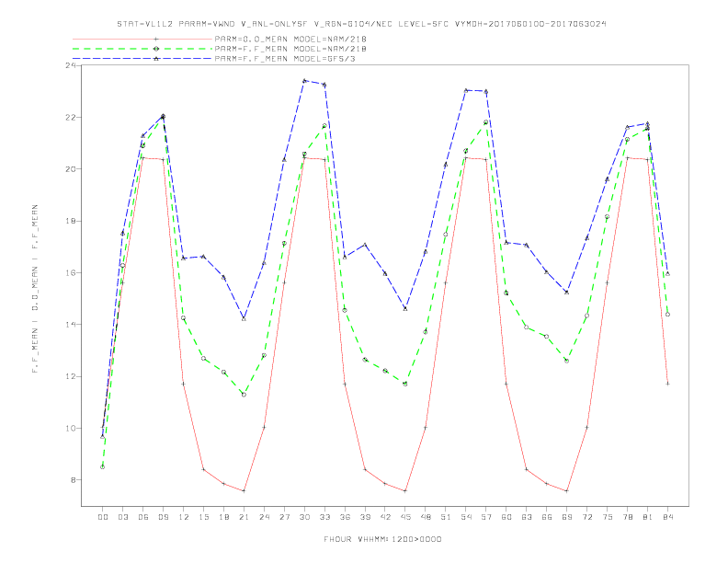The width and height of the screenshot is (728, 563).
Task: Click x-axis forecast hour label 84
Action: [x=668, y=517]
